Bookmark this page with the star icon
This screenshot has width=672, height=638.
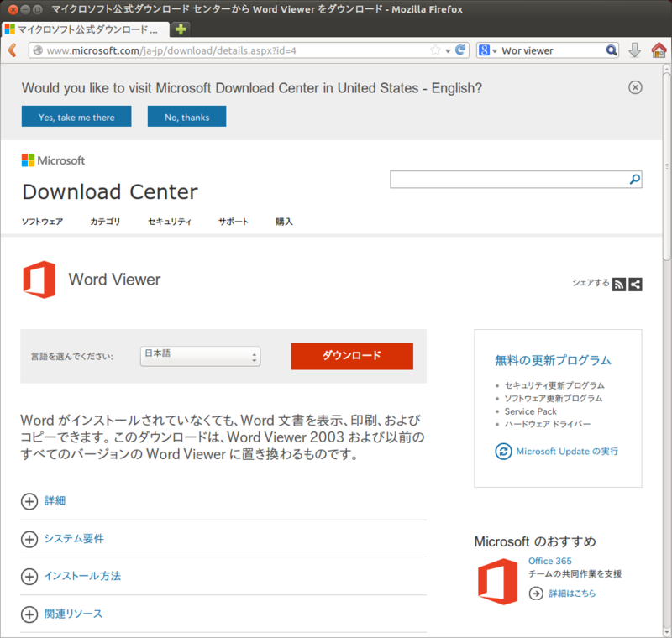point(435,50)
